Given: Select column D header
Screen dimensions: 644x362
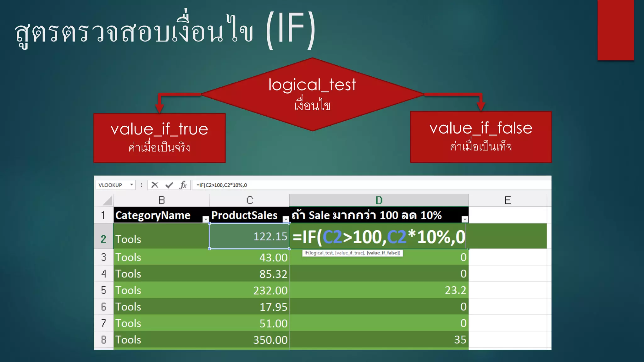Looking at the screenshot, I should (x=379, y=200).
